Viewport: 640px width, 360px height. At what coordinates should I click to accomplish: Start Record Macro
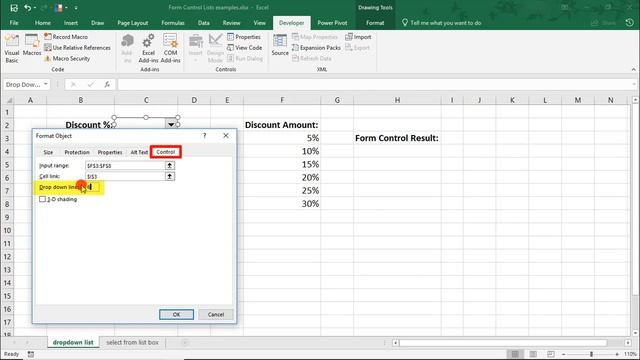(x=66, y=37)
